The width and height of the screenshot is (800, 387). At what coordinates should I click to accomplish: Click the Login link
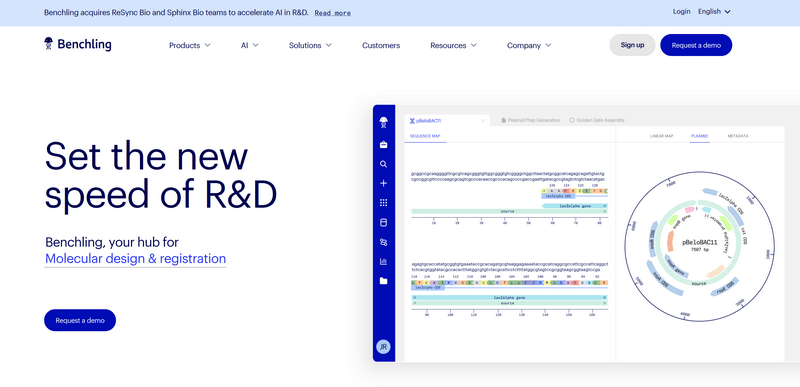(x=681, y=11)
